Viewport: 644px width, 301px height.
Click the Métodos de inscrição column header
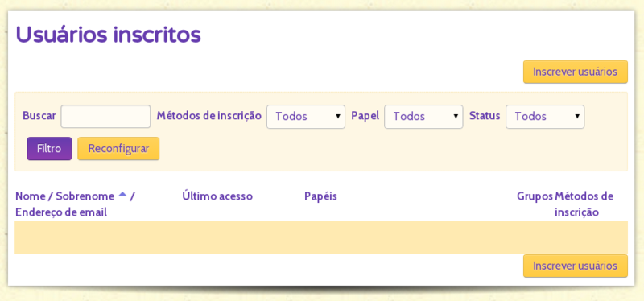coord(584,204)
